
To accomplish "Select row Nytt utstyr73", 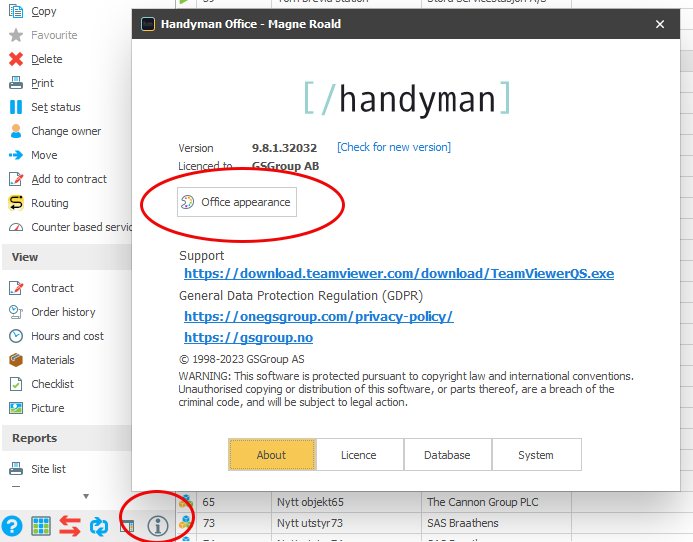I will 310,523.
